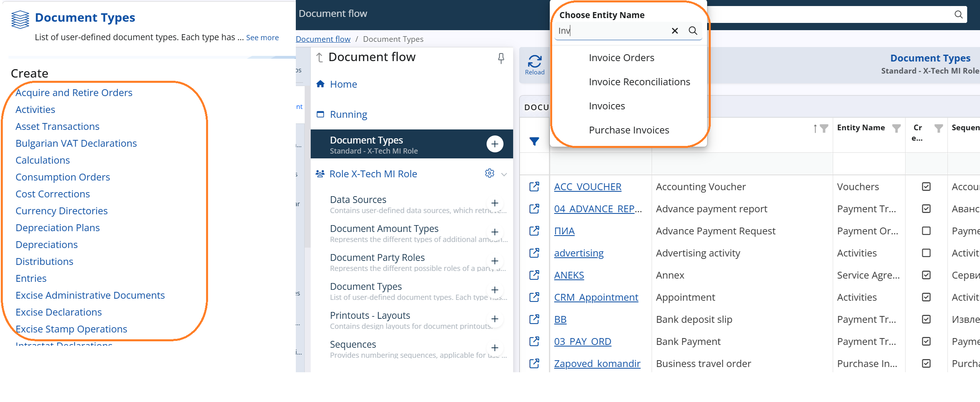This screenshot has height=402, width=980.
Task: Create Bulgarian VAT Declarations document type
Action: tap(76, 144)
